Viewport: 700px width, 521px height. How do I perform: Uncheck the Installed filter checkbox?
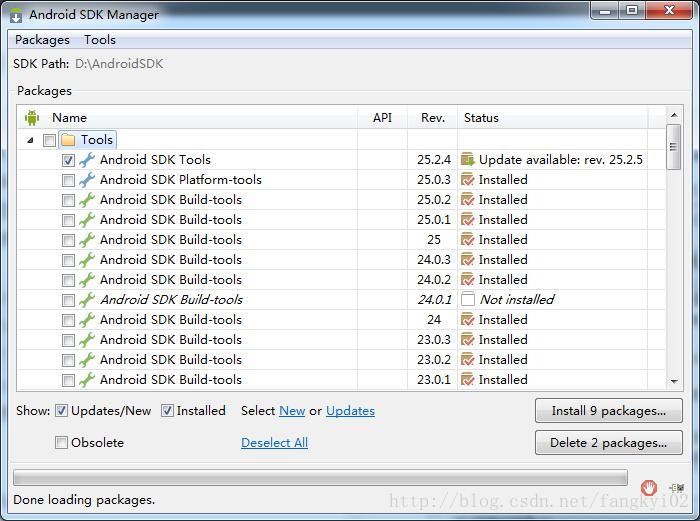tap(168, 411)
